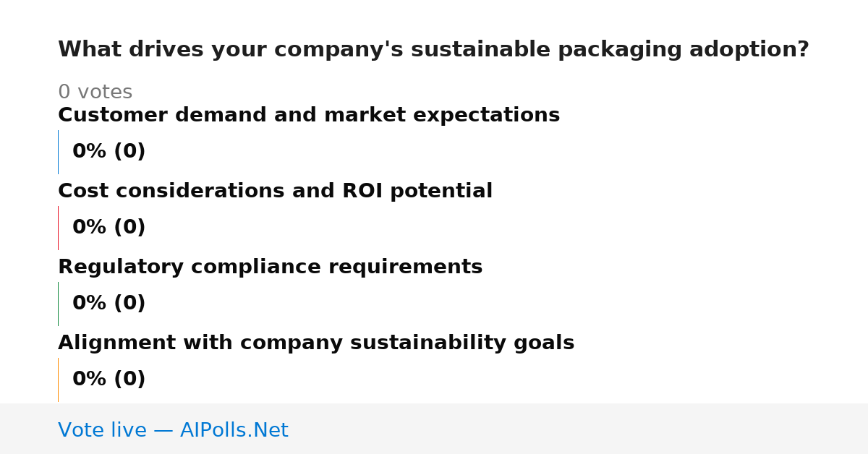Choose Cost considerations and ROI potential
Screen dimensions: 868x454
275,192
